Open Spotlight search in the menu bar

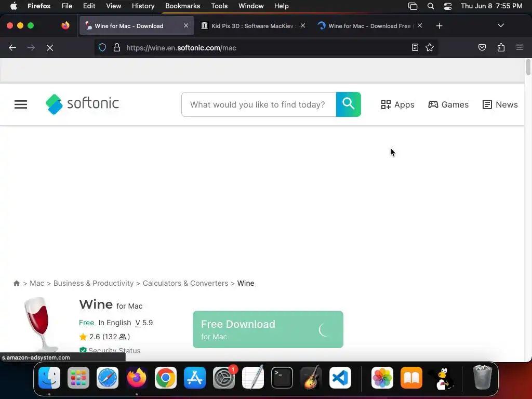(431, 6)
